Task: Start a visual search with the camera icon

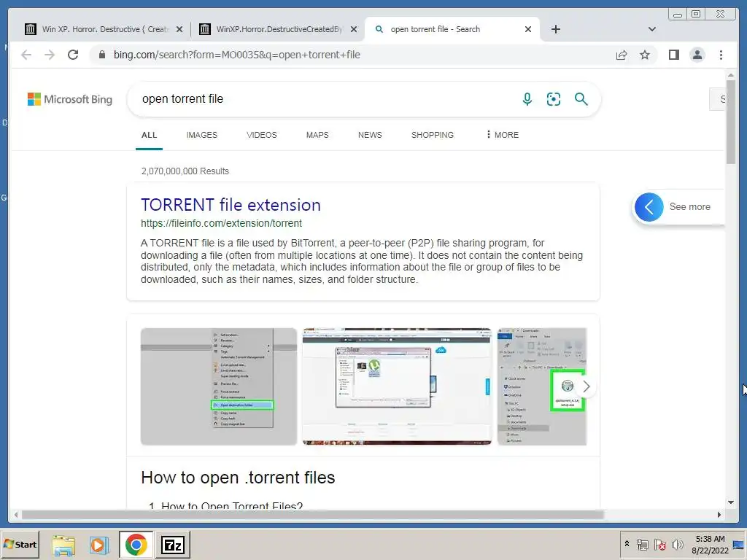Action: 554,99
